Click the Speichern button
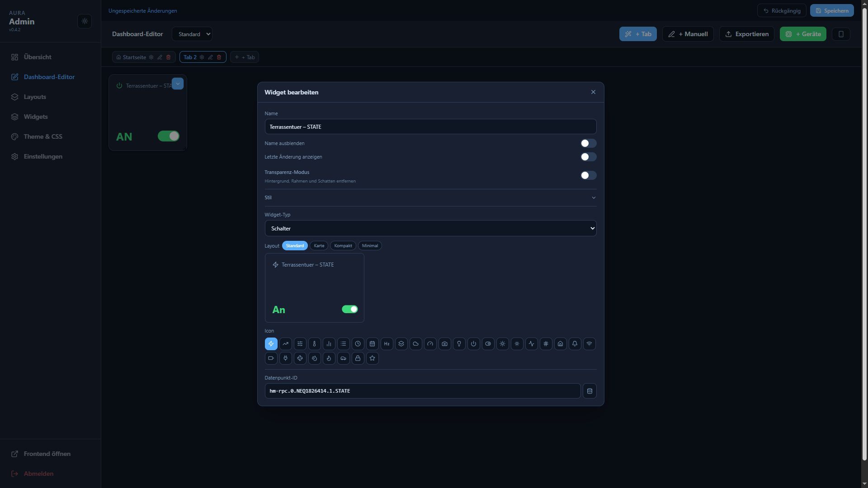The width and height of the screenshot is (868, 488). tap(832, 10)
